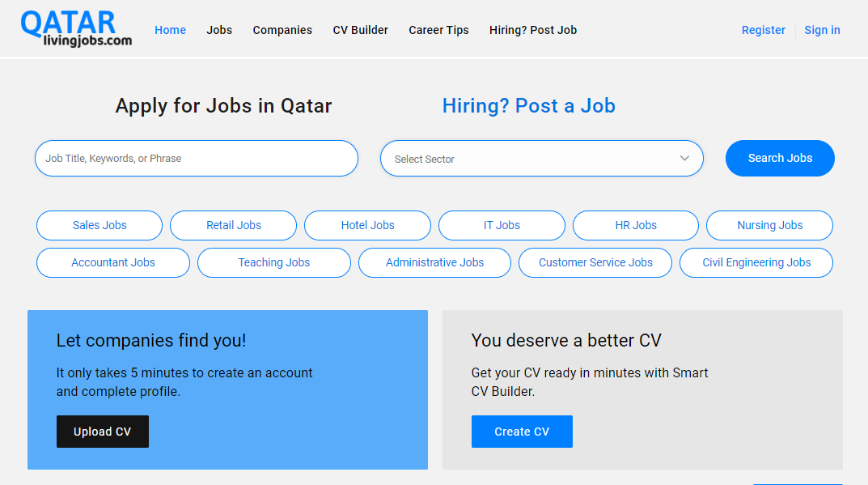The height and width of the screenshot is (485, 868).
Task: Focus the Job Title keywords search field
Action: tap(196, 159)
